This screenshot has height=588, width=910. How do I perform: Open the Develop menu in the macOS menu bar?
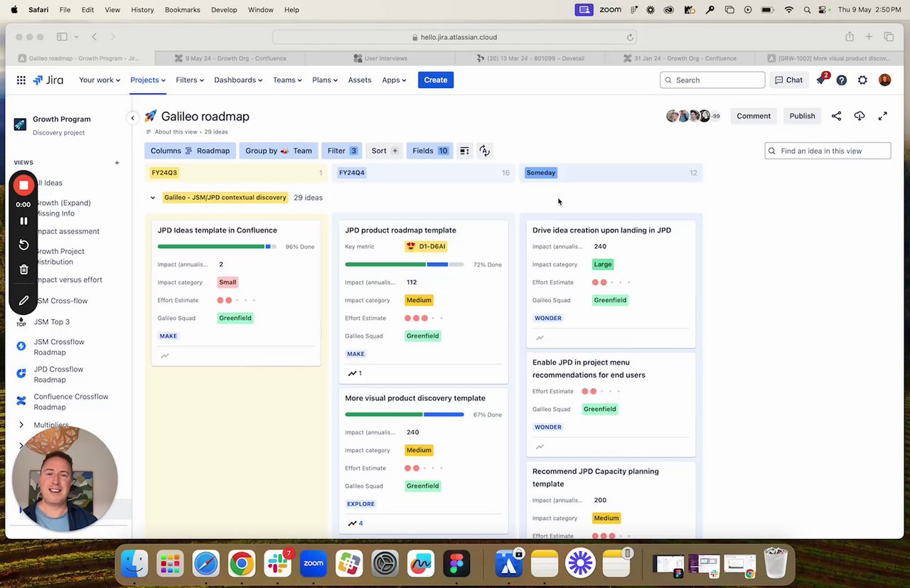tap(224, 10)
